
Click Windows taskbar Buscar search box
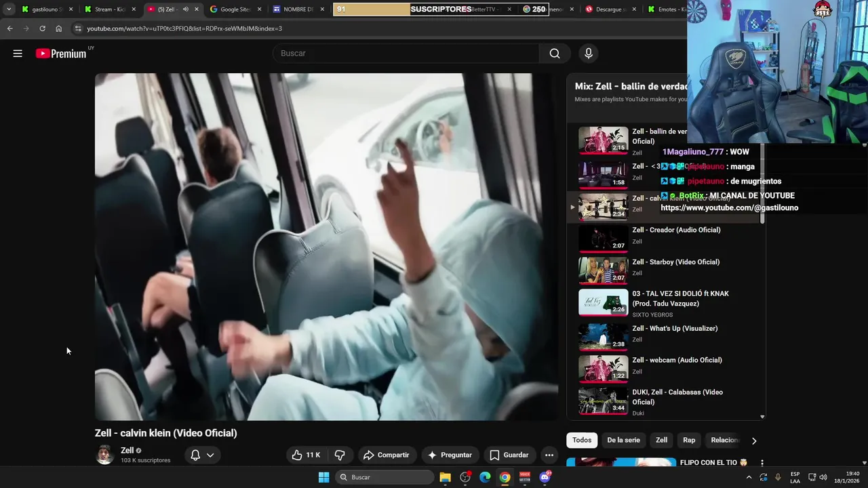click(384, 477)
